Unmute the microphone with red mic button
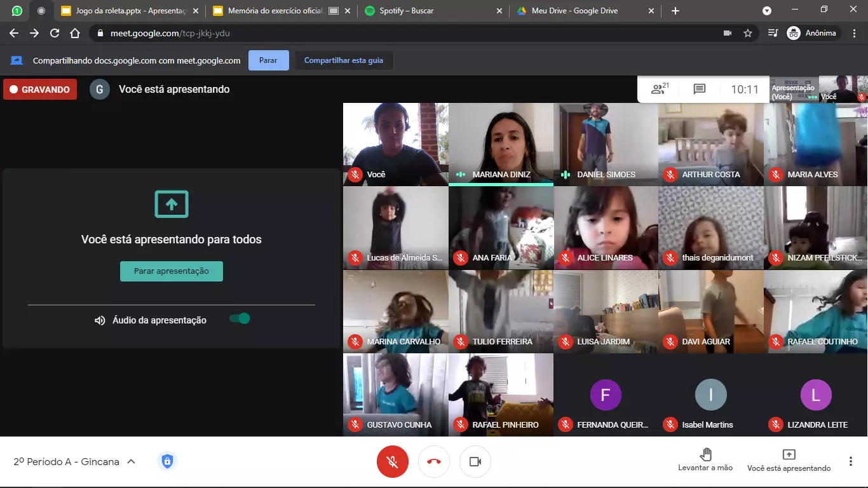The width and height of the screenshot is (868, 488). (x=393, y=462)
